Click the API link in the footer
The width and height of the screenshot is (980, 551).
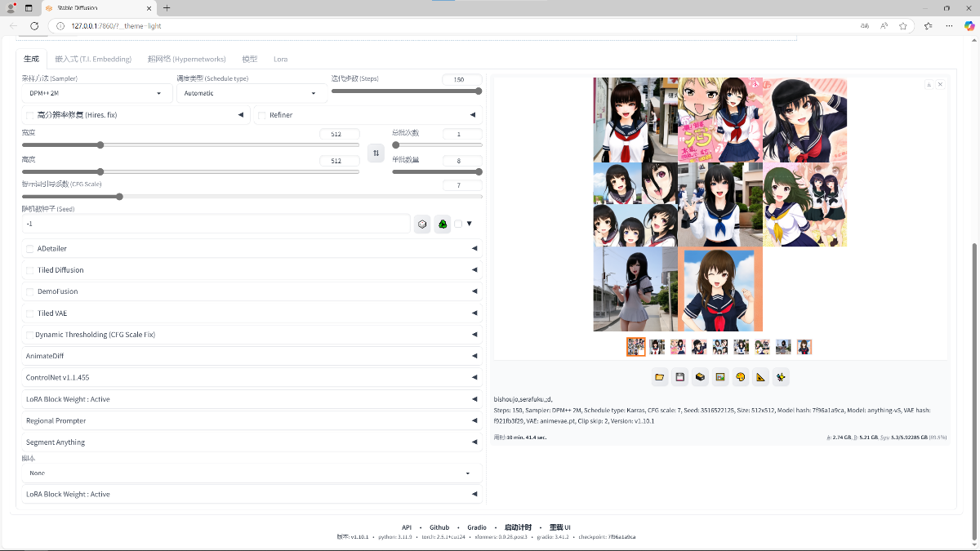[x=407, y=527]
